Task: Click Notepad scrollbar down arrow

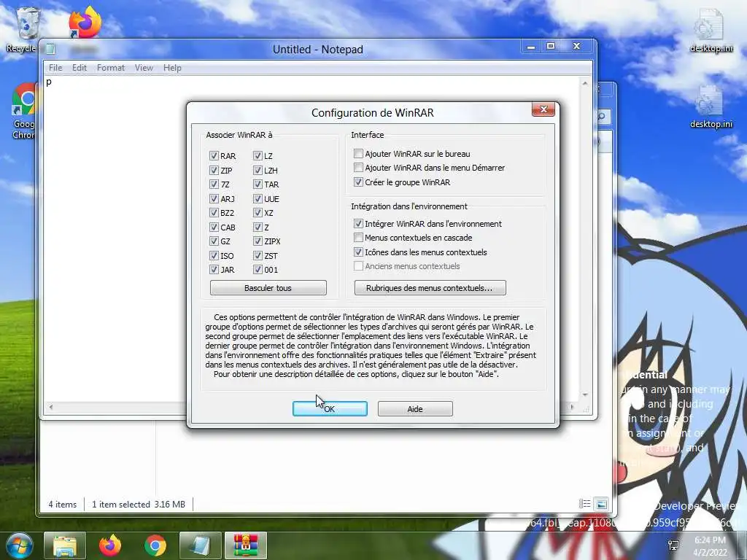Action: click(x=585, y=395)
